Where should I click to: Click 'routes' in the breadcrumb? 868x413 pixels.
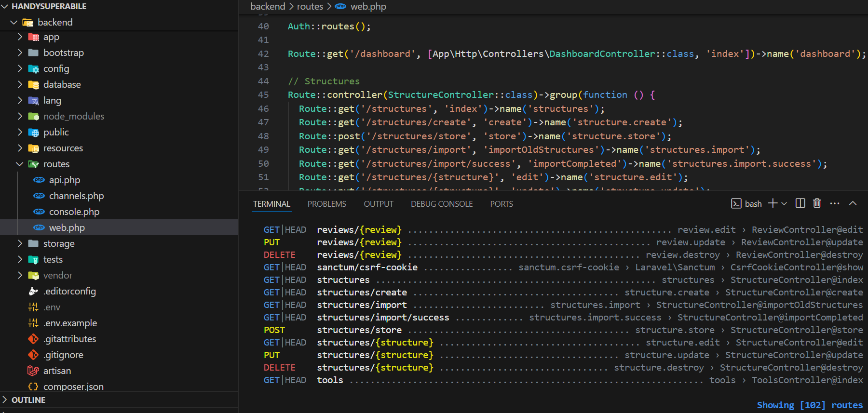coord(310,6)
